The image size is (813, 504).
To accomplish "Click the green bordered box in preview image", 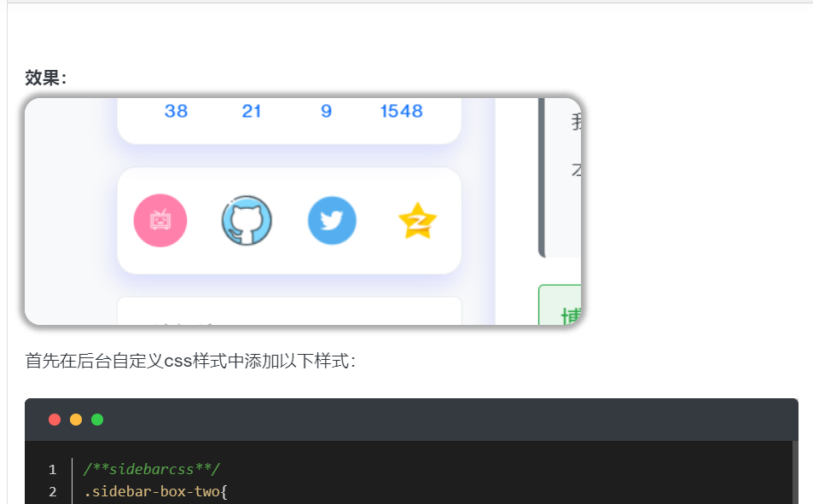I will (x=560, y=305).
